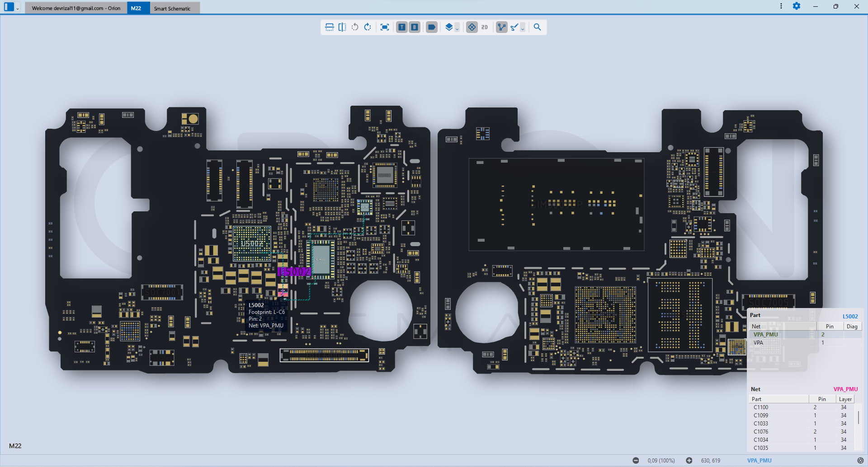
Task: Click the U5002 chip on board
Action: point(252,244)
